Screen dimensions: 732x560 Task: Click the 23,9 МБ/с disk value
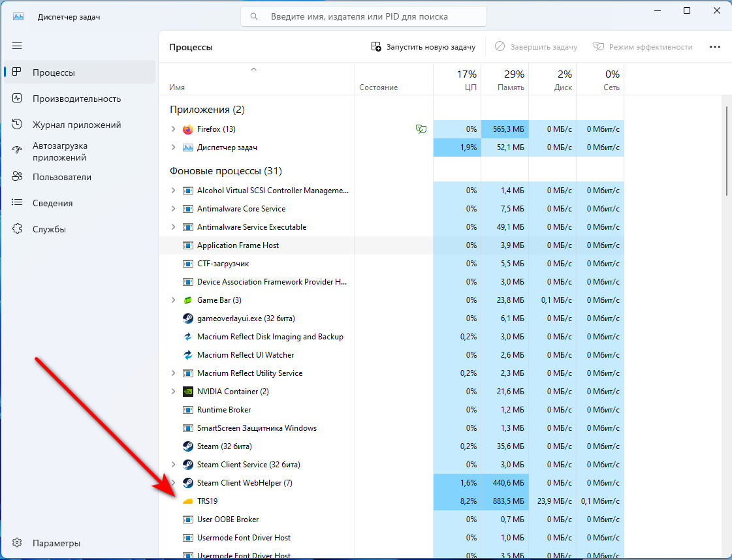tap(554, 501)
